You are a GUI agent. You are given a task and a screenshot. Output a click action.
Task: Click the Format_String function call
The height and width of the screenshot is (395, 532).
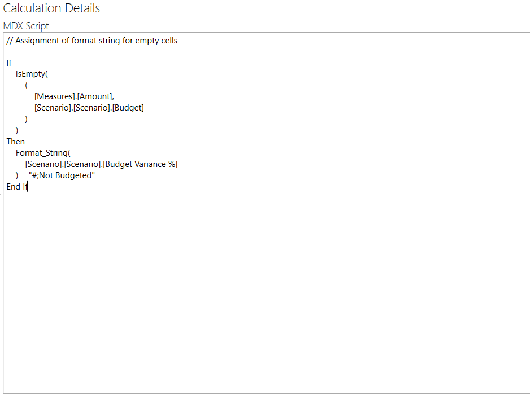pyautogui.click(x=42, y=152)
